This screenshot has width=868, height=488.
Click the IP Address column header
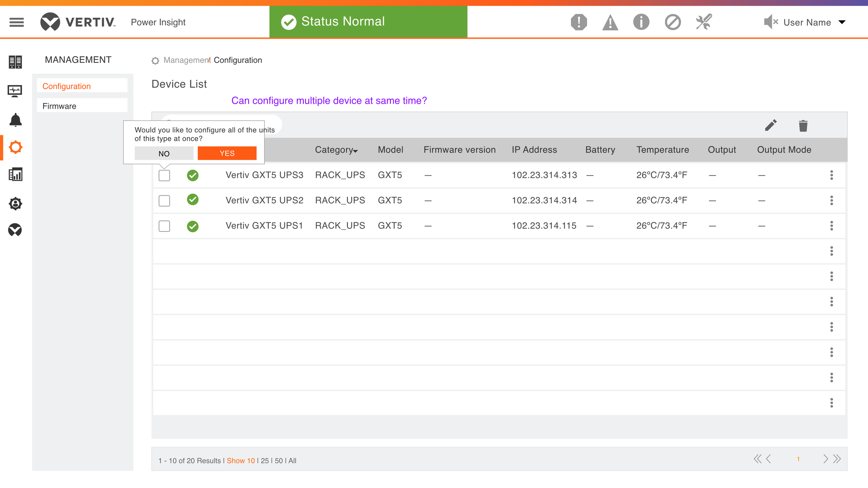tap(534, 150)
